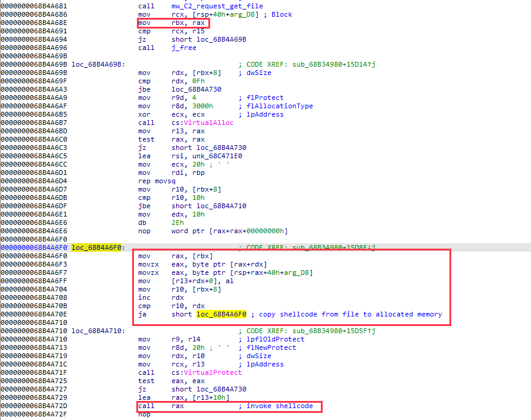Jump to loc_68B4A730 in jbe instruction
Viewport: 531px width, 420px height.
coord(196,89)
